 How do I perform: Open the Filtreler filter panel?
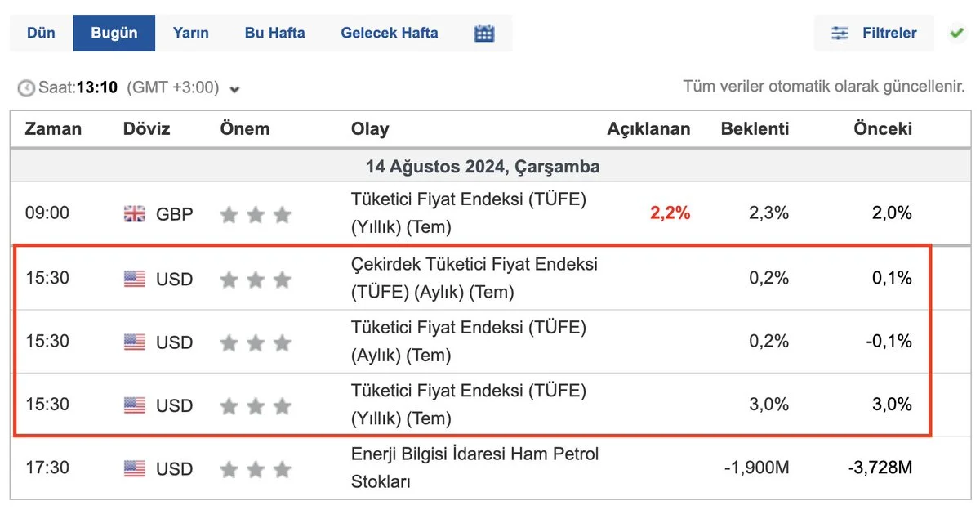click(875, 34)
